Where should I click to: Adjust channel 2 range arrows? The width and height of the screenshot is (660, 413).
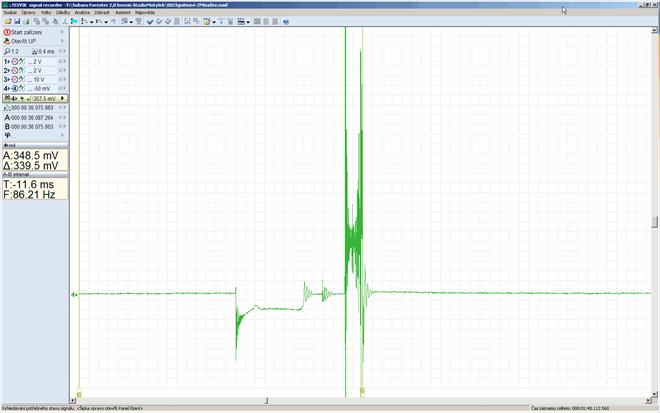(x=62, y=70)
